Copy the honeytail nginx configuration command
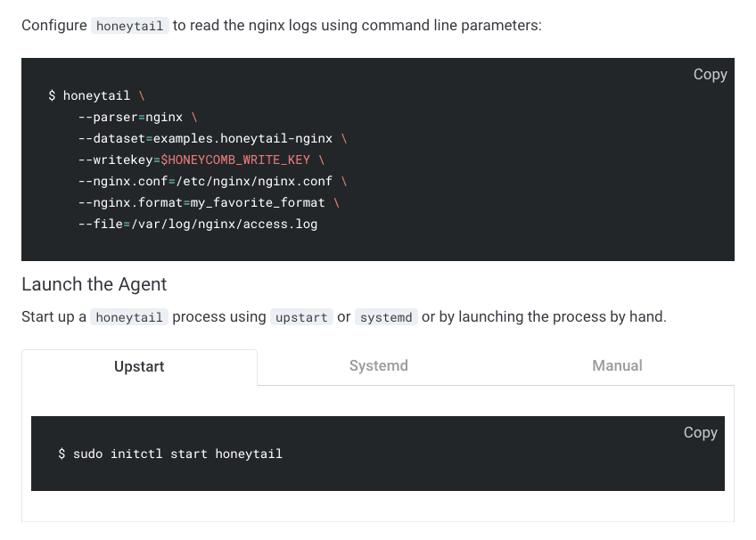Screen dimensions: 756x540 [x=710, y=75]
